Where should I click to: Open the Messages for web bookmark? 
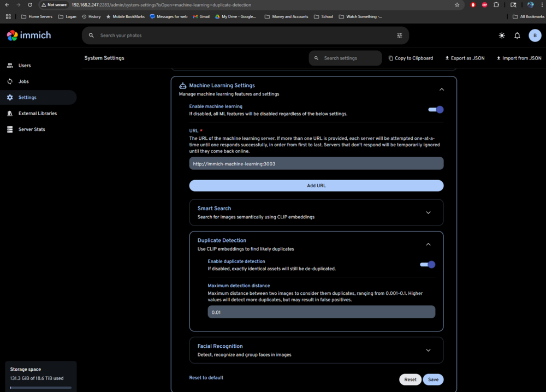point(169,17)
